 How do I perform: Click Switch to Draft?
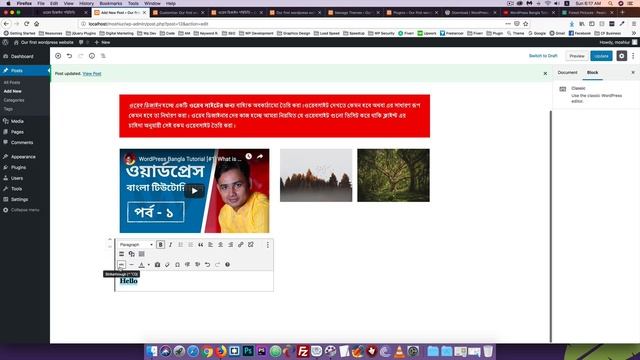pyautogui.click(x=543, y=56)
